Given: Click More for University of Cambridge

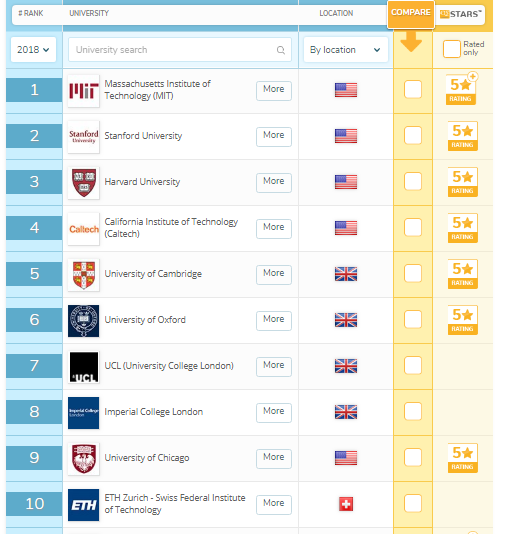Looking at the screenshot, I should click(x=274, y=274).
